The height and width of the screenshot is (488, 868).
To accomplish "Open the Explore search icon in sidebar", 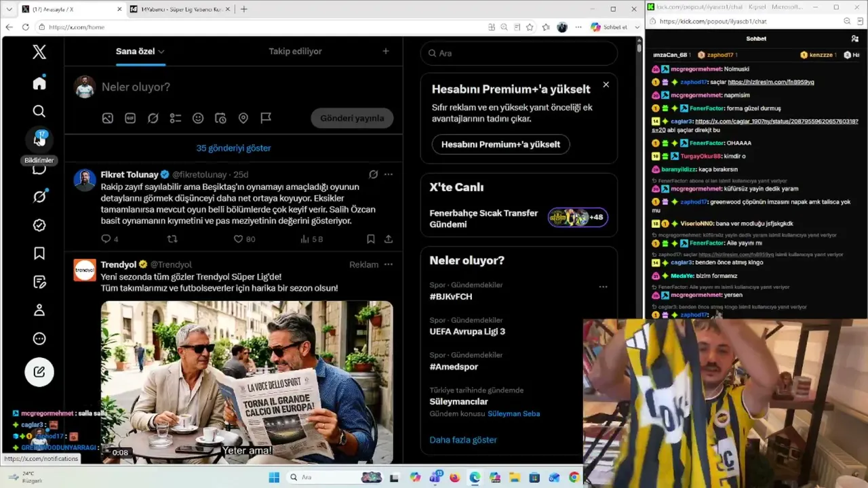I will pos(39,111).
